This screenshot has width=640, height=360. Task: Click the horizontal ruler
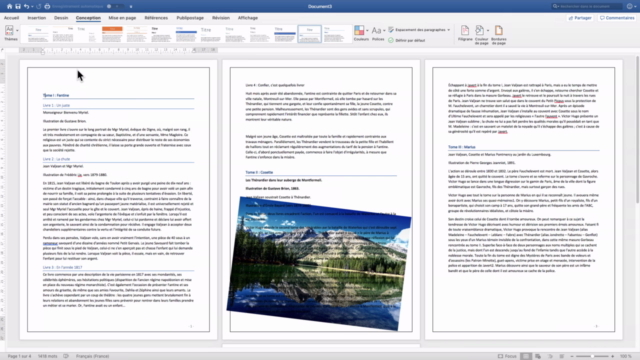click(x=118, y=50)
